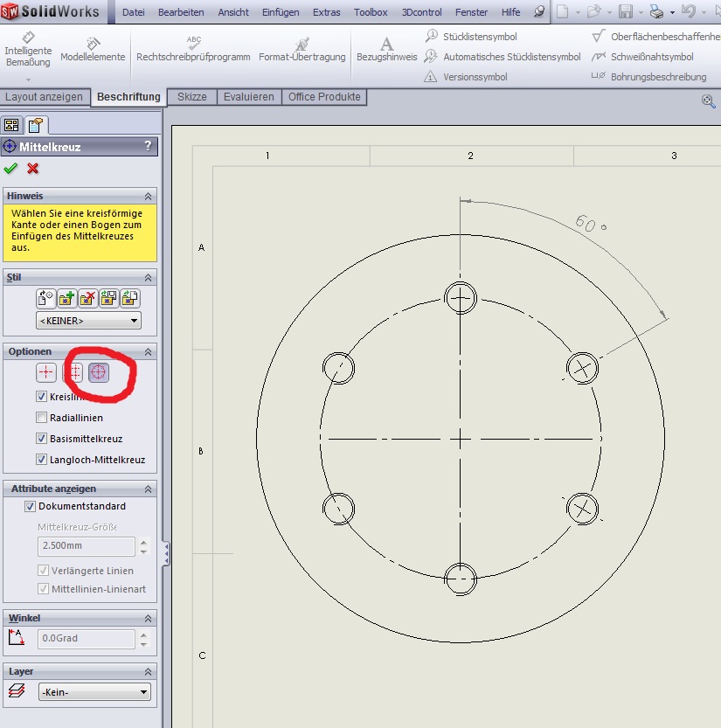
Task: Click the delete style icon in Stil
Action: (x=88, y=299)
